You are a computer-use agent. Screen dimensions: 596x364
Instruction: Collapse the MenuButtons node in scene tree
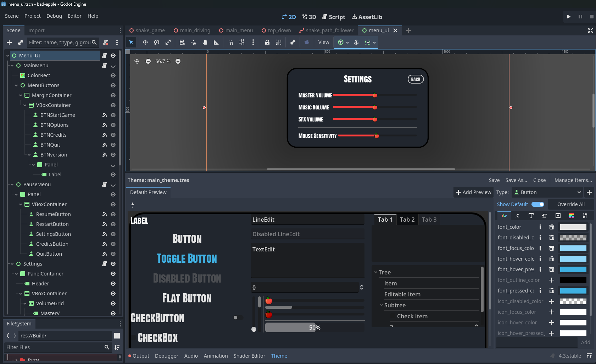click(x=16, y=85)
